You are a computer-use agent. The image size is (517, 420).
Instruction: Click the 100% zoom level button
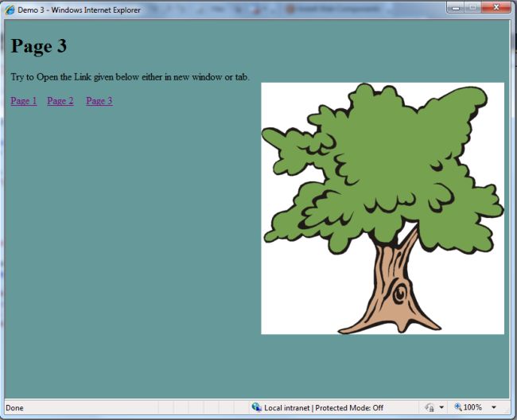pos(468,407)
